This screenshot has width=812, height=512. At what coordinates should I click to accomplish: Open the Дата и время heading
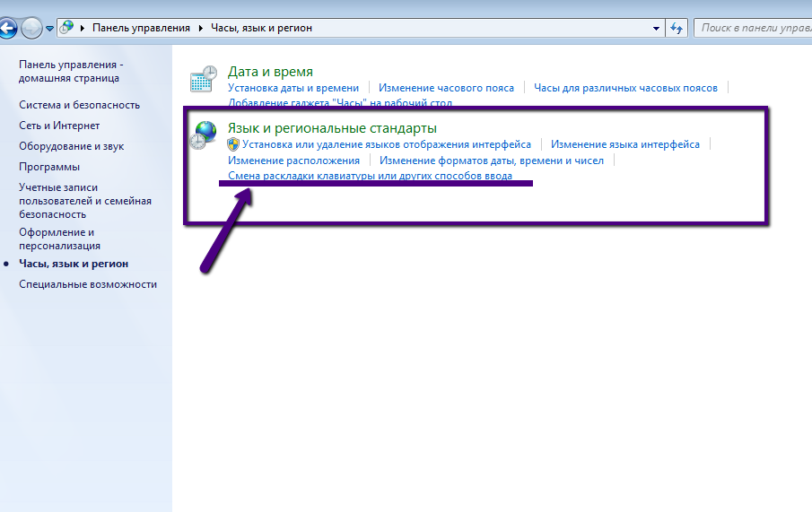270,72
